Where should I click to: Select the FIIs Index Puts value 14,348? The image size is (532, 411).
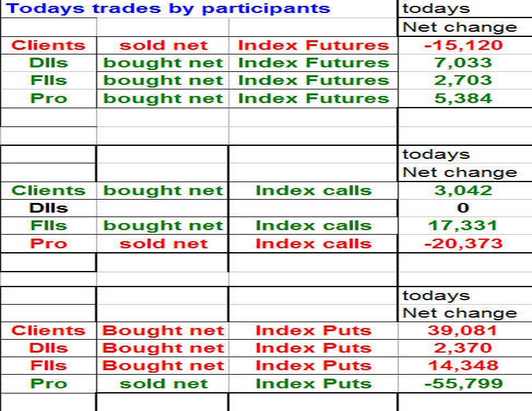[463, 366]
